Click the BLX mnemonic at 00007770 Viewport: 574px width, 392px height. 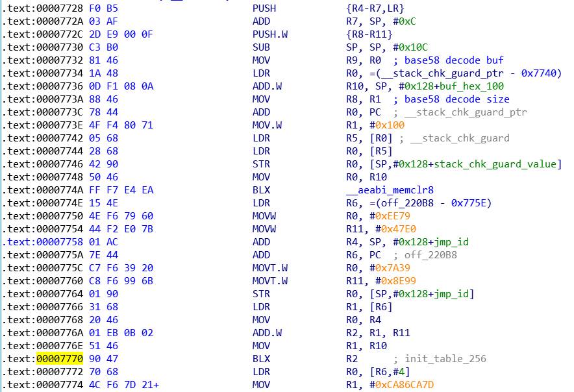point(262,359)
